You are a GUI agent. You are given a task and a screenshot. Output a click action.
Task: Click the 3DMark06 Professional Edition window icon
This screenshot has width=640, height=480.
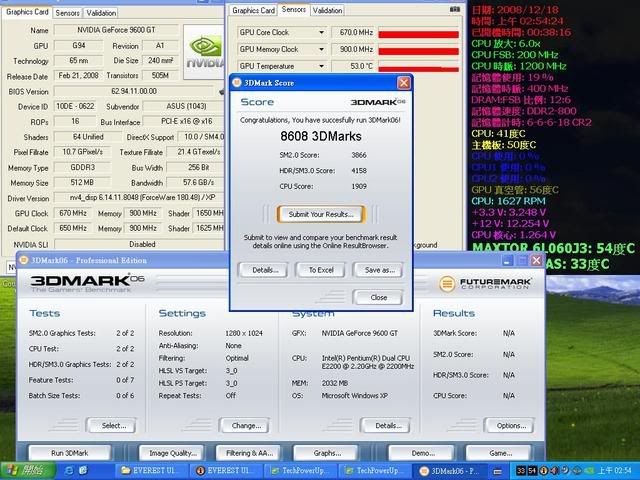point(24,260)
